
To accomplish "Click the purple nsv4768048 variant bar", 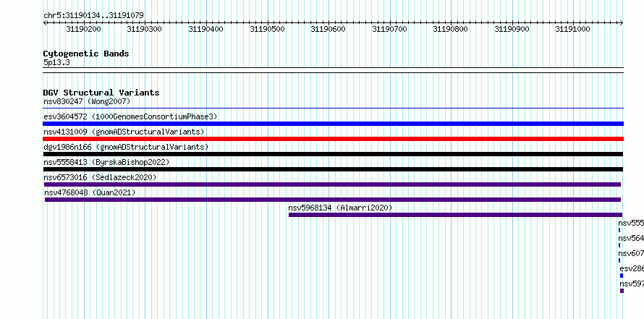I will [x=333, y=200].
